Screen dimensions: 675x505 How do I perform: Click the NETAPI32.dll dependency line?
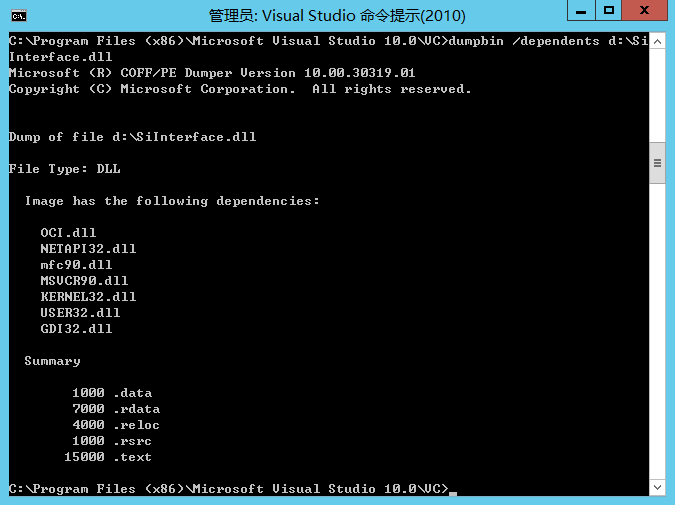coord(88,249)
